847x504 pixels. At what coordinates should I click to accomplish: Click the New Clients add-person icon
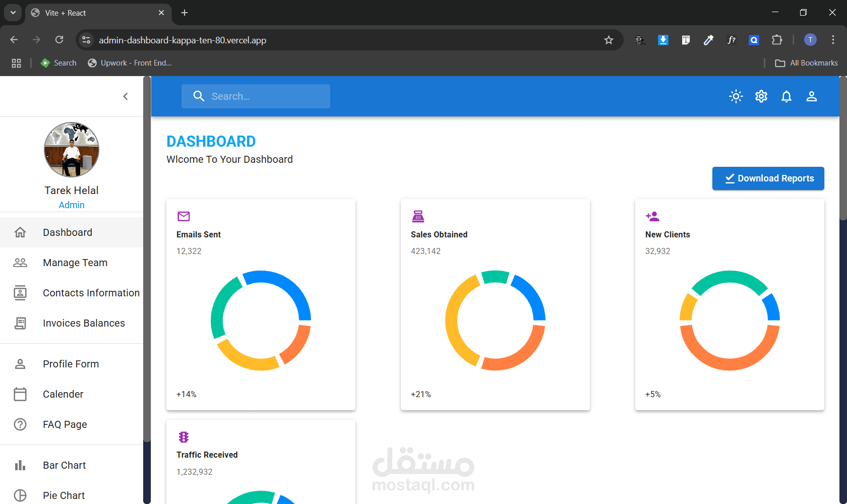pos(652,216)
